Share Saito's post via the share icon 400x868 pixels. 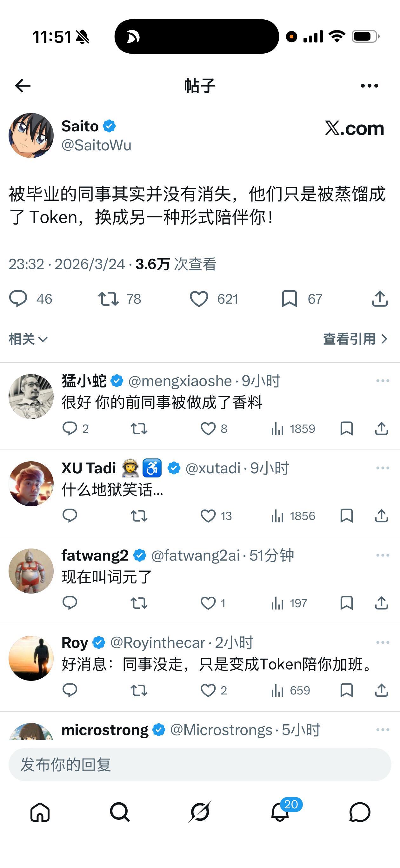click(x=380, y=299)
